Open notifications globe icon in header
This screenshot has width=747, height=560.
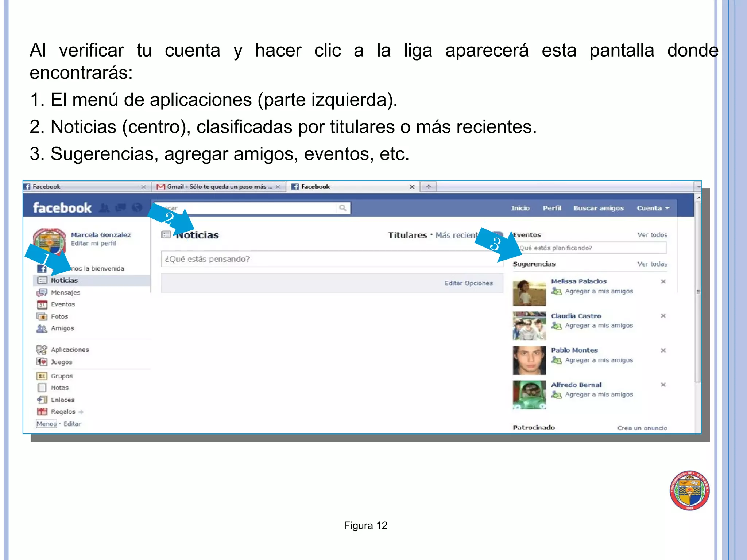coord(137,208)
